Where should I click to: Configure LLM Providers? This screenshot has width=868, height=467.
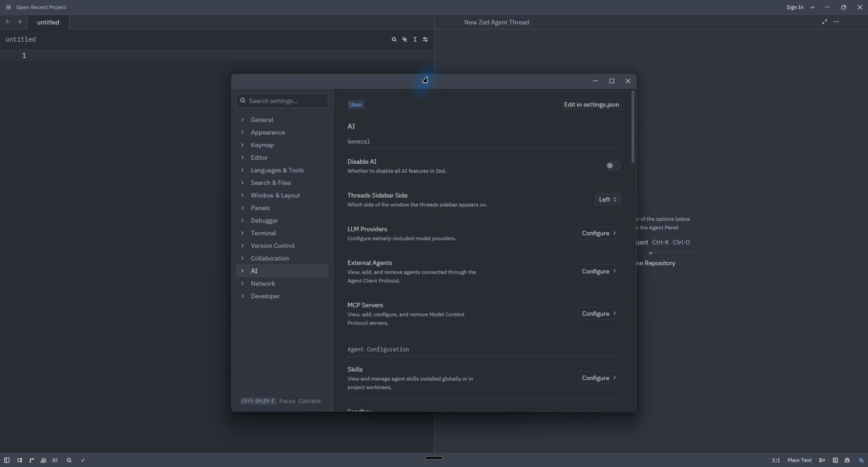pyautogui.click(x=599, y=233)
